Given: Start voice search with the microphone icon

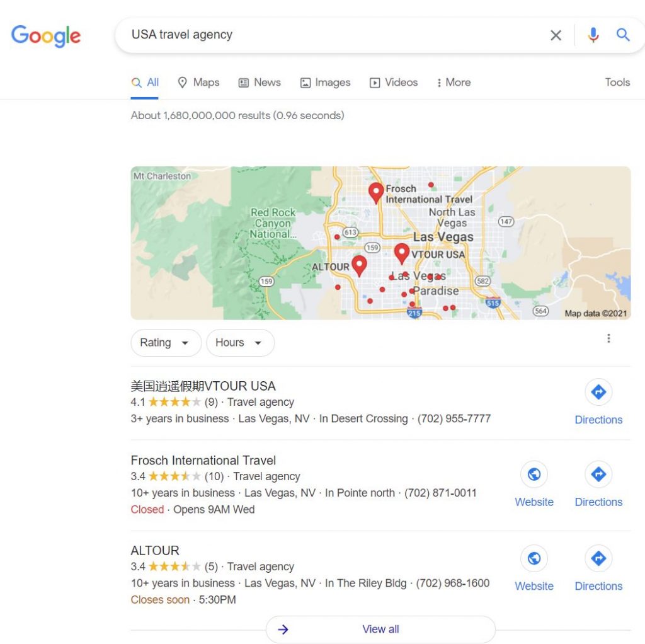Looking at the screenshot, I should pos(593,35).
